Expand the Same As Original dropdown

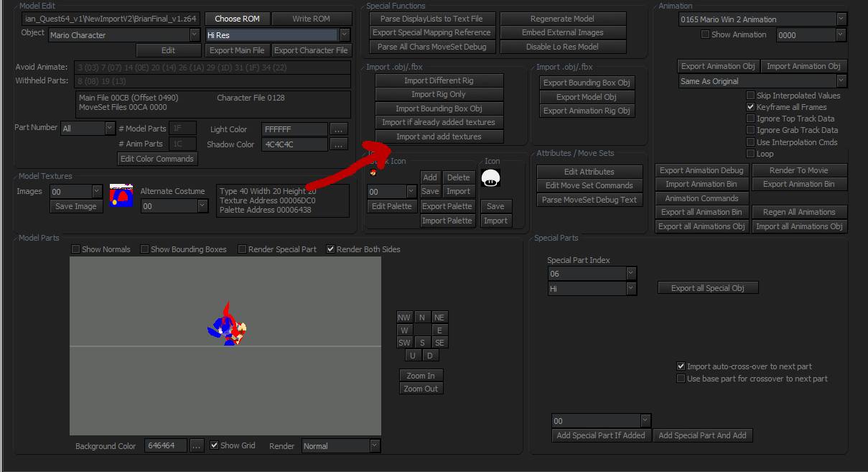(762, 81)
